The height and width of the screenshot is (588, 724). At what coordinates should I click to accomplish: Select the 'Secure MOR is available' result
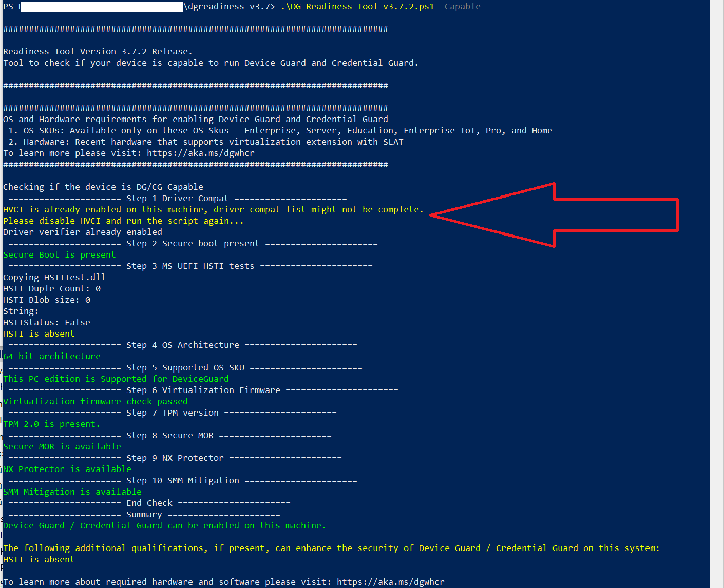coord(62,446)
